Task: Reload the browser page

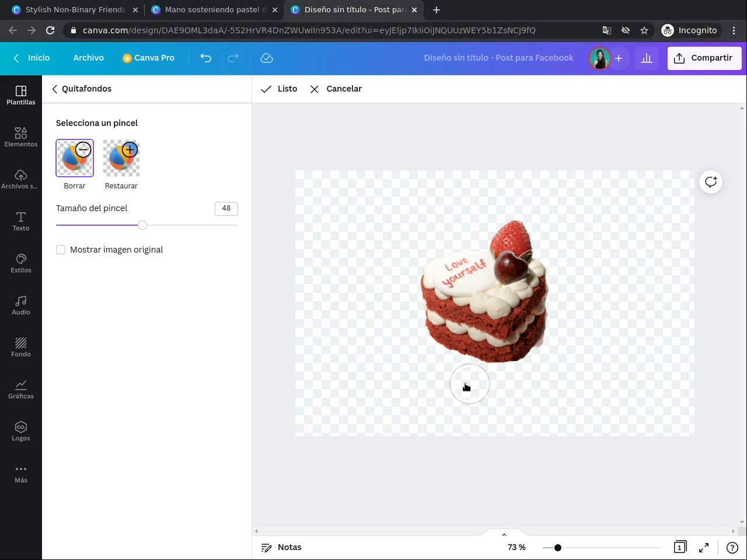Action: 50,30
